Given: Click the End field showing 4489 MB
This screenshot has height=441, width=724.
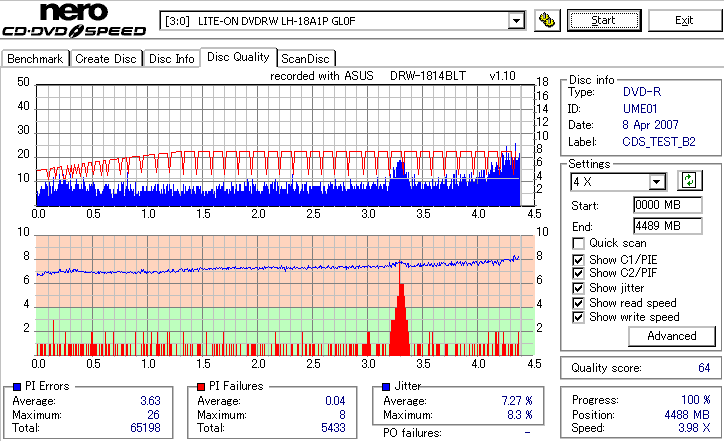Looking at the screenshot, I should pyautogui.click(x=668, y=226).
